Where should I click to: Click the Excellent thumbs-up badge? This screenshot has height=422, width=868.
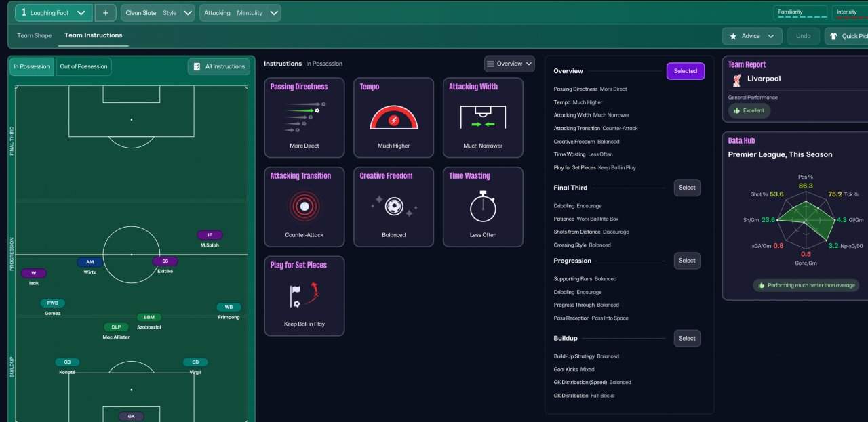pos(749,110)
